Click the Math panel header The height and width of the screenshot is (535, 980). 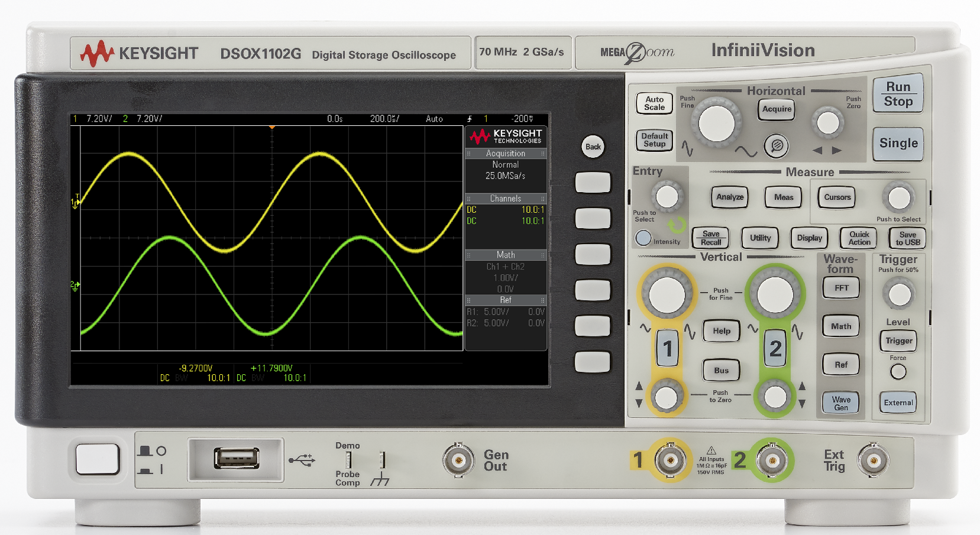(x=506, y=255)
